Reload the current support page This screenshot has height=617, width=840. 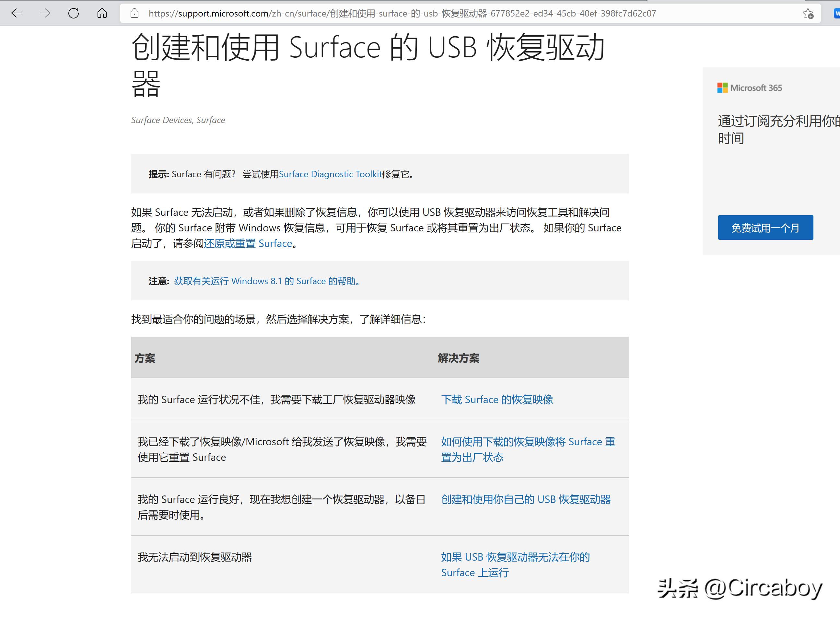point(73,13)
